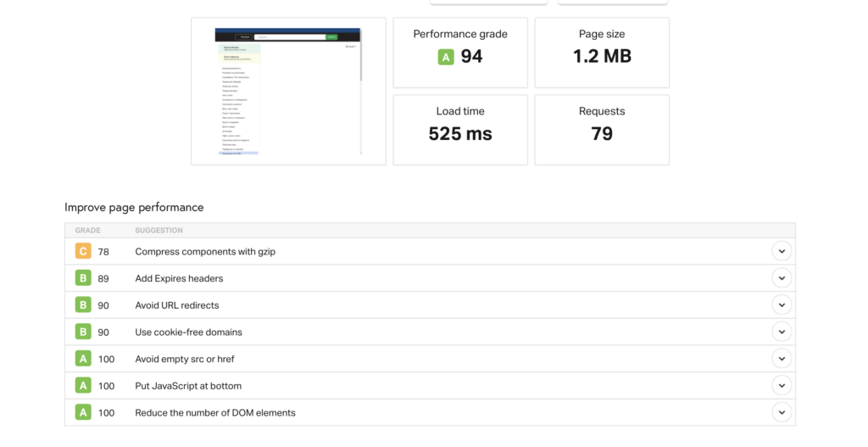Viewport: 868px width, 447px height.
Task: Click the C grade badge for gzip compression
Action: tap(83, 251)
